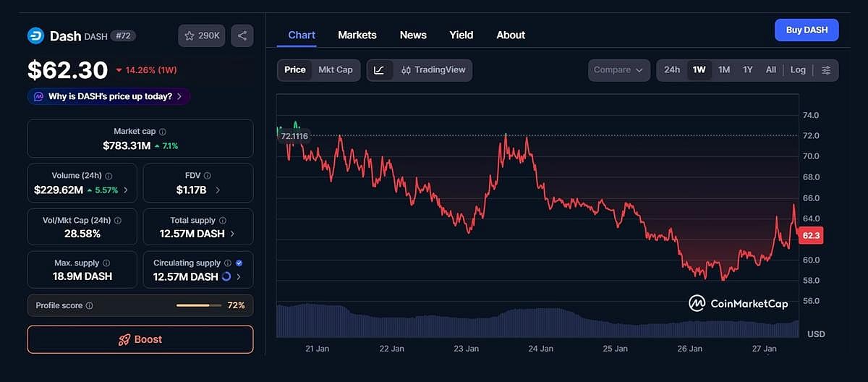Select the All time range
868x382 pixels.
tap(771, 70)
